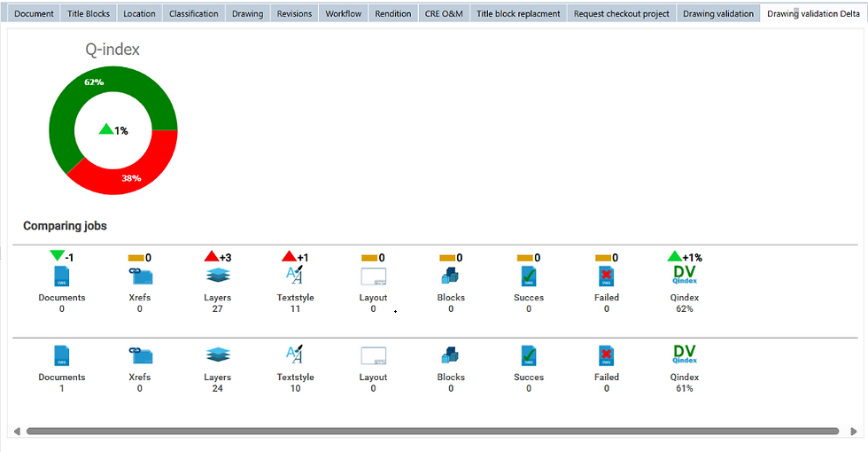Screen dimensions: 868x452
Task: Click the Succes icon in the bottom row
Action: 529,355
